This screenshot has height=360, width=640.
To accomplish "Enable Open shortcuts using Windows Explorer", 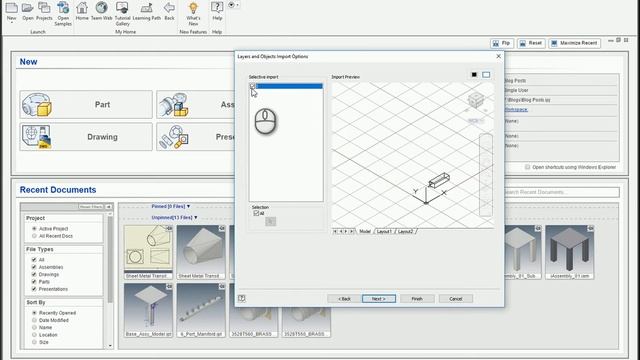I will (x=527, y=167).
